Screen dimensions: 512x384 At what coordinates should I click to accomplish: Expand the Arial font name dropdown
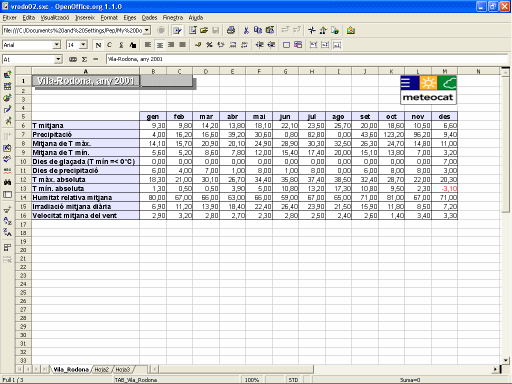click(57, 45)
